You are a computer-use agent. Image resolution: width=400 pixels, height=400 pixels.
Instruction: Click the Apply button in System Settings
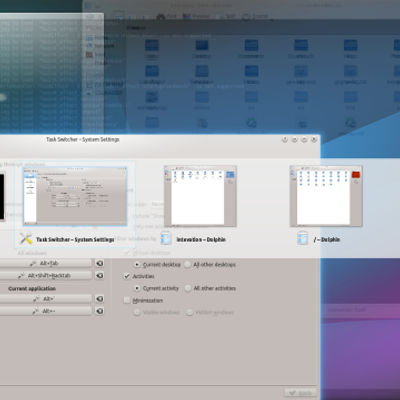tap(300, 393)
